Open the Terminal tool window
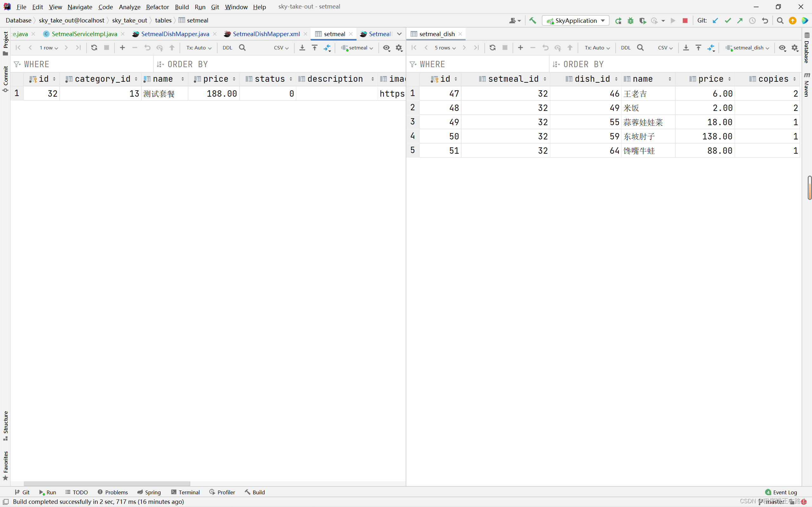Image resolution: width=812 pixels, height=507 pixels. (x=186, y=492)
